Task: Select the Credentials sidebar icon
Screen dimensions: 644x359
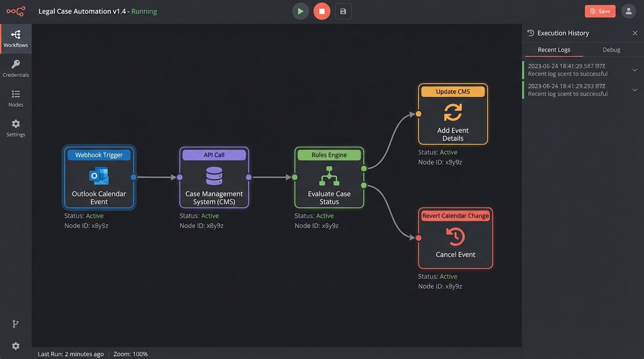Action: 15,68
